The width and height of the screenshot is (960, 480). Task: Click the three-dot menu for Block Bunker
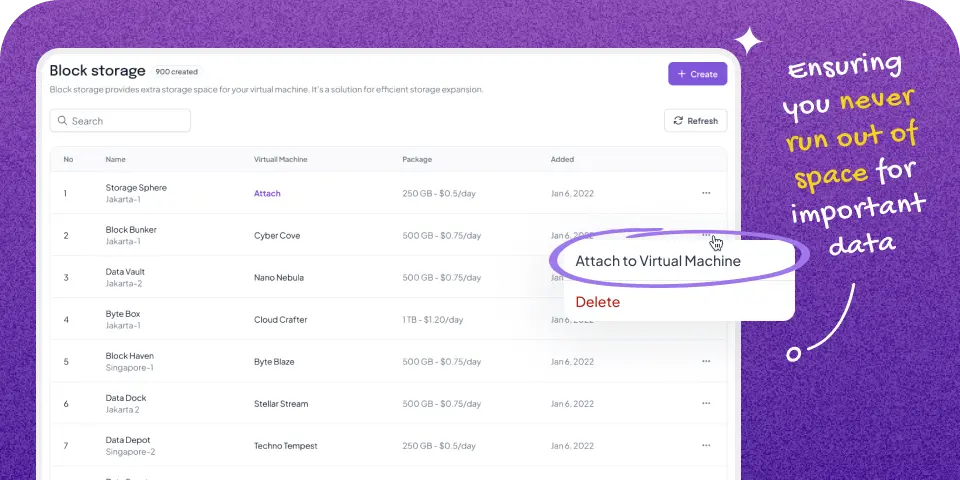706,235
